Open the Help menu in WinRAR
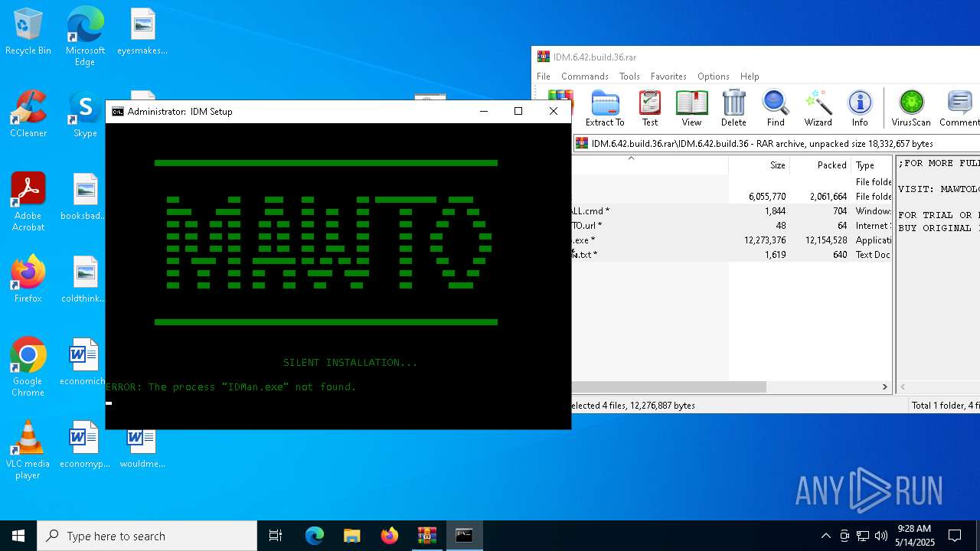 [x=750, y=77]
